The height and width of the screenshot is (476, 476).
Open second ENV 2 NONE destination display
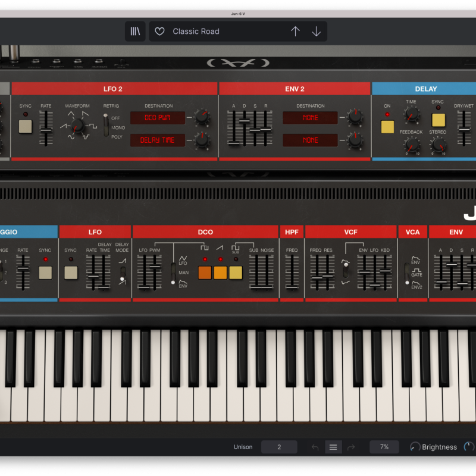pyautogui.click(x=310, y=140)
